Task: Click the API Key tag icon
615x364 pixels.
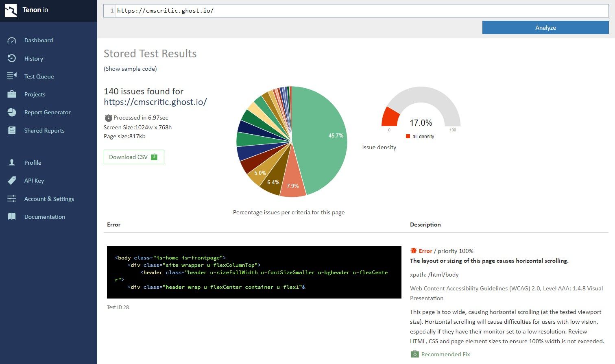Action: coord(12,181)
